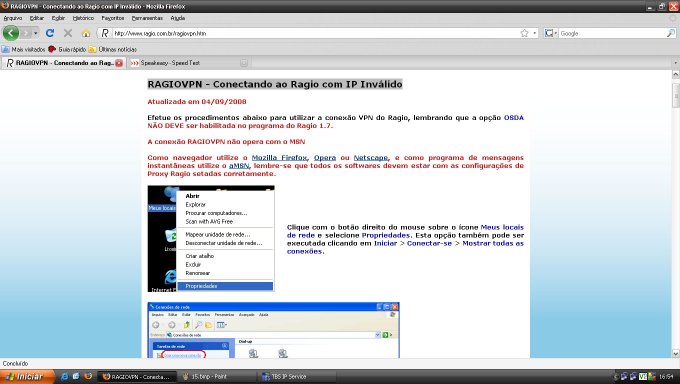The image size is (680, 384).
Task: Click the Ragio site identity icon in the address bar
Action: [x=105, y=33]
